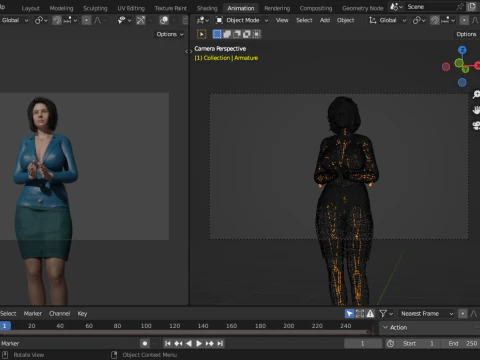This screenshot has width=480, height=360.
Task: Open the timeline Channel menu
Action: (60, 314)
